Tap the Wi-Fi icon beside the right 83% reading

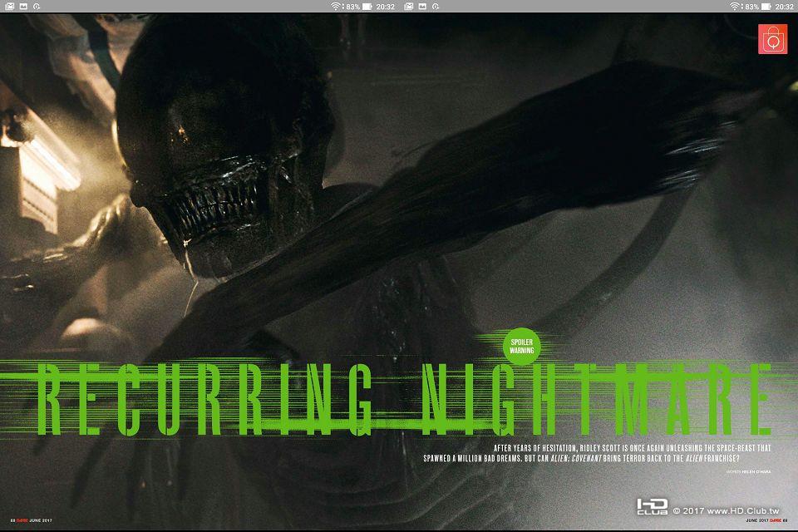735,6
